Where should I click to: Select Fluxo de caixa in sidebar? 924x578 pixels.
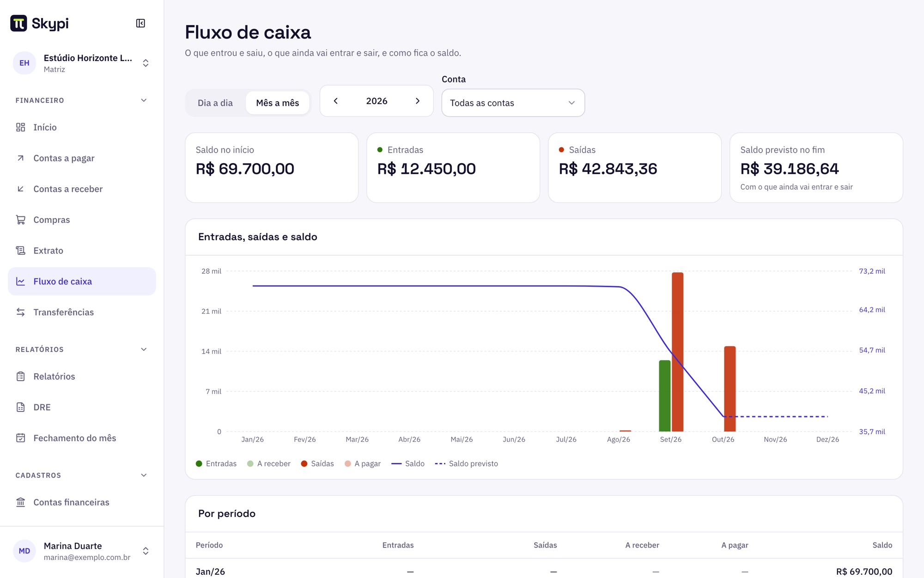pyautogui.click(x=82, y=281)
